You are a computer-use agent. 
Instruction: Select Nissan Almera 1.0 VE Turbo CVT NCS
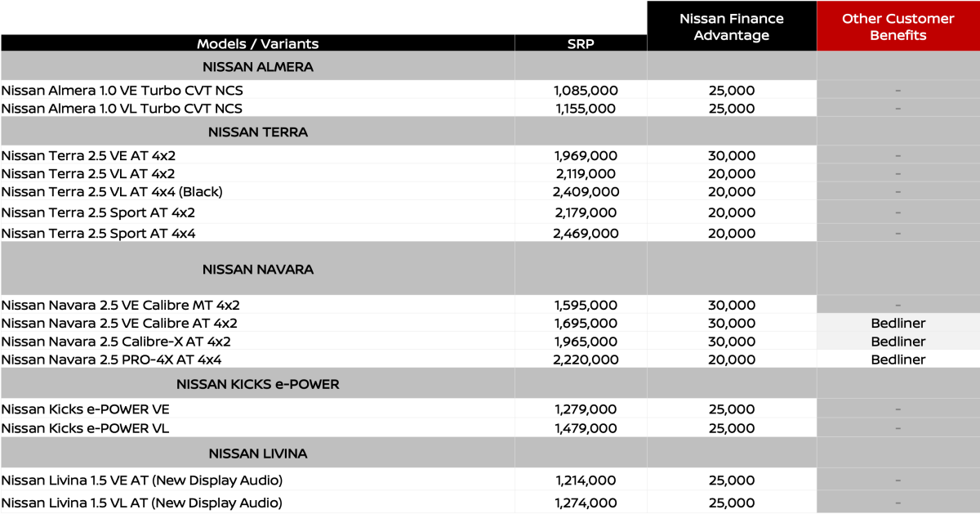122,90
